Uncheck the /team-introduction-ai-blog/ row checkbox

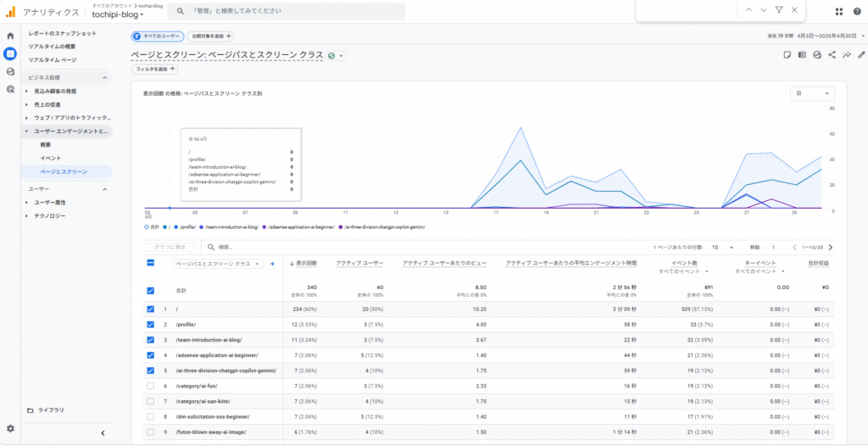click(x=150, y=340)
